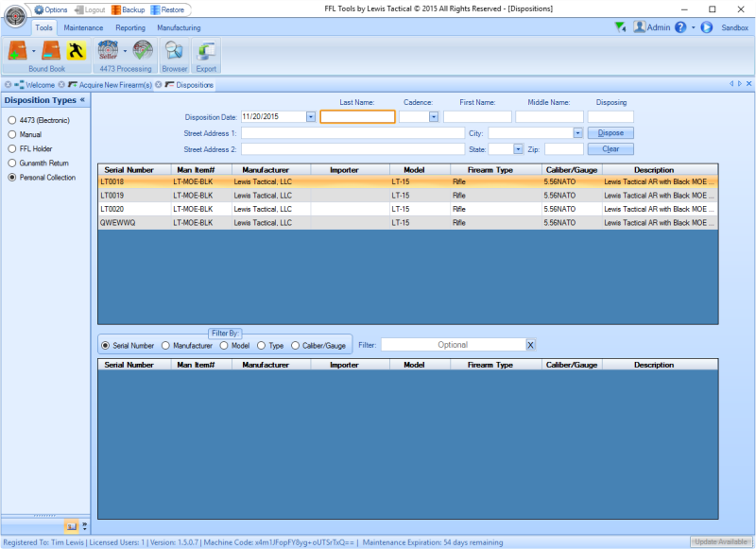Screen dimensions: 756x549
Task: Click the Optional filter text field
Action: pos(454,345)
